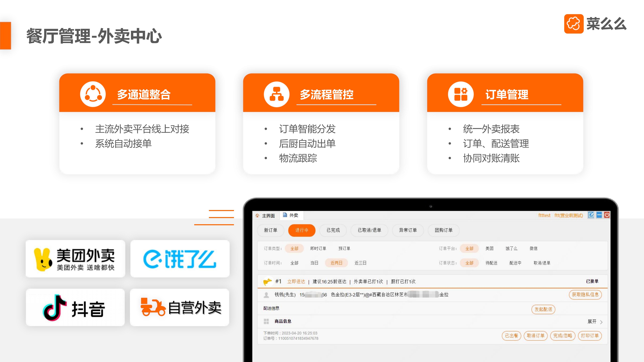Select 全部 under 订单类型
644x362 pixels.
(x=294, y=248)
